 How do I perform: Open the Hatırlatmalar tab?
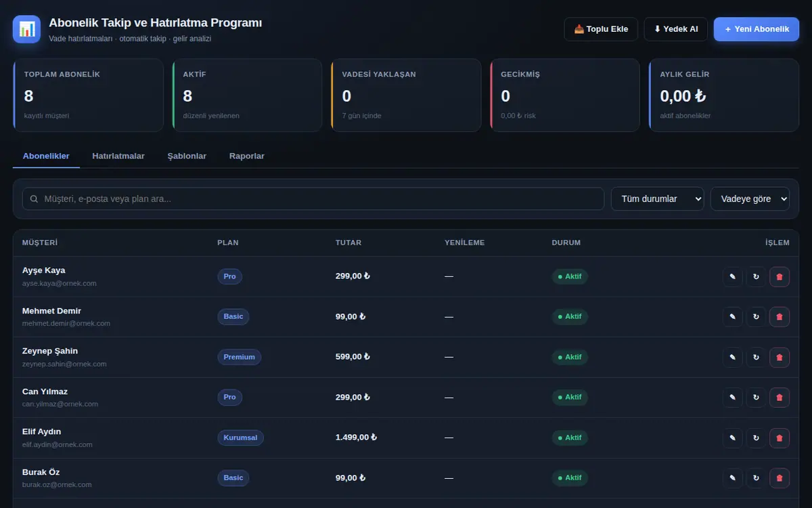coord(118,156)
